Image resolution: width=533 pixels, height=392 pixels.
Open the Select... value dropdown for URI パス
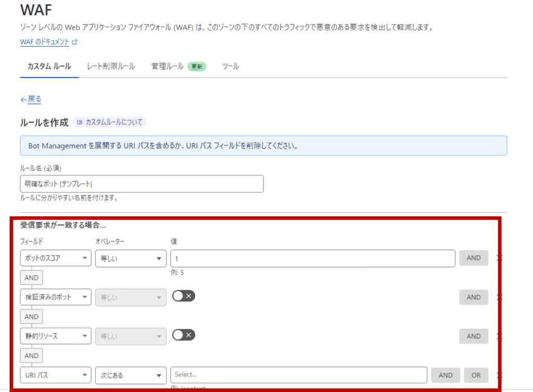[x=299, y=375]
